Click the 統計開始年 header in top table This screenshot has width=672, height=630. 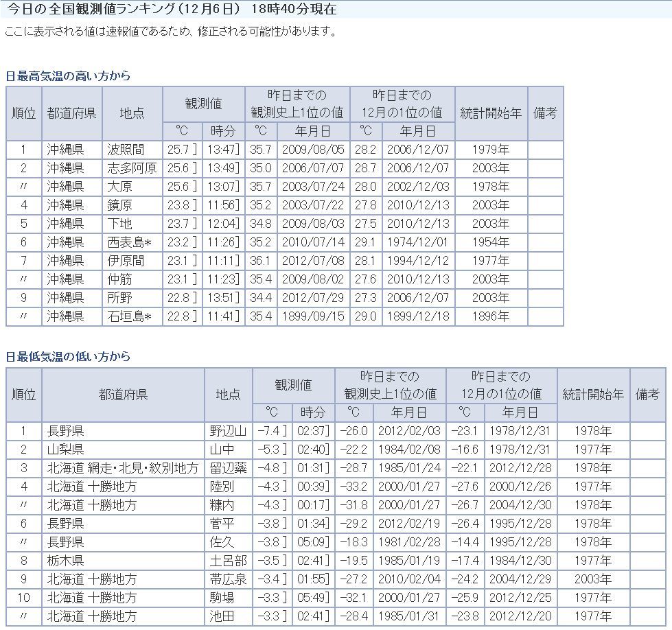[x=490, y=113]
